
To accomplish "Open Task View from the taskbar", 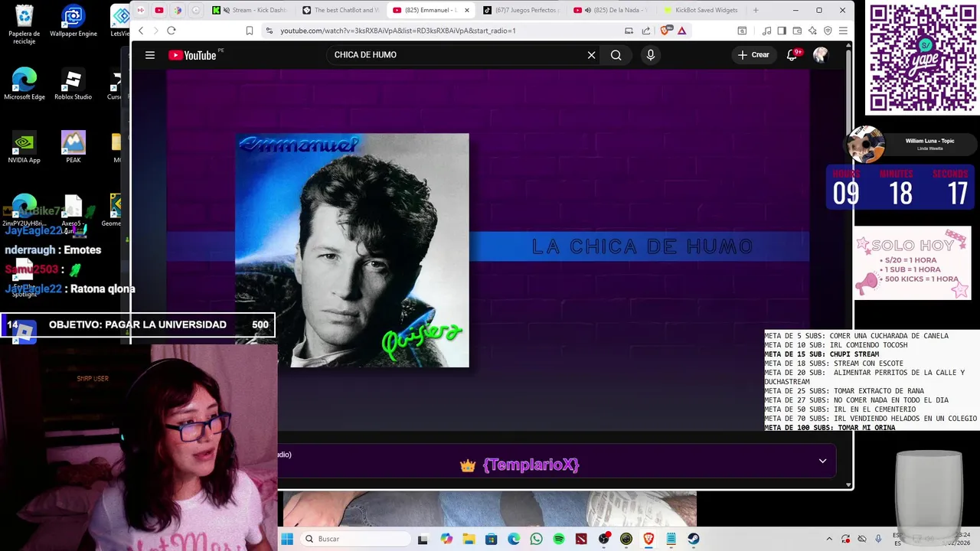I will (x=423, y=539).
